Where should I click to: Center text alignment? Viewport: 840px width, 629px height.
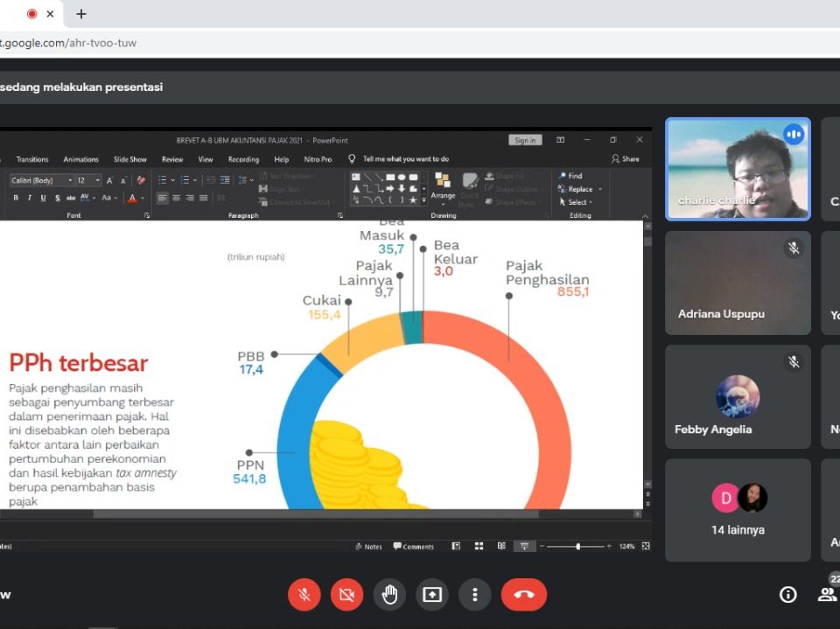tap(176, 198)
